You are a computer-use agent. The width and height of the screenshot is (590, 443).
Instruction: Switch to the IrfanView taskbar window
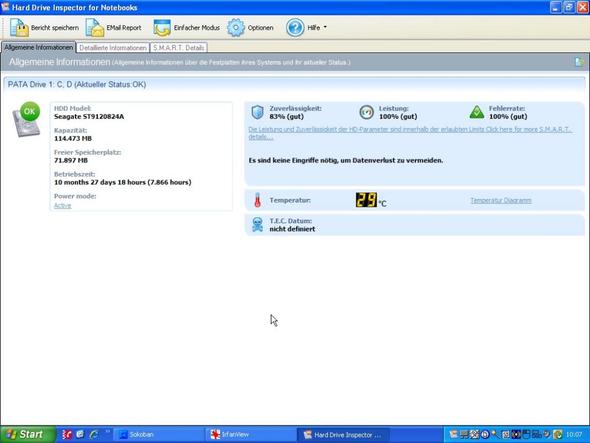tap(251, 435)
